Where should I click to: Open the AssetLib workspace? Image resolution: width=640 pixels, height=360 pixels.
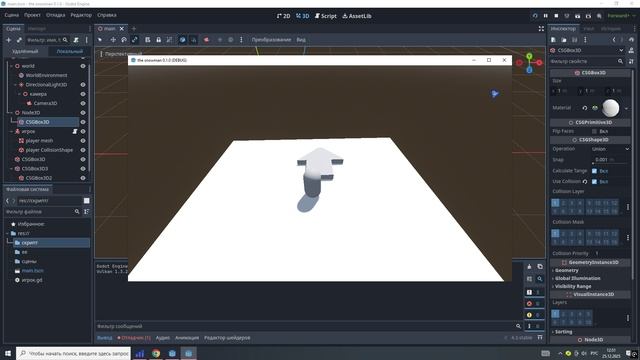click(x=357, y=16)
